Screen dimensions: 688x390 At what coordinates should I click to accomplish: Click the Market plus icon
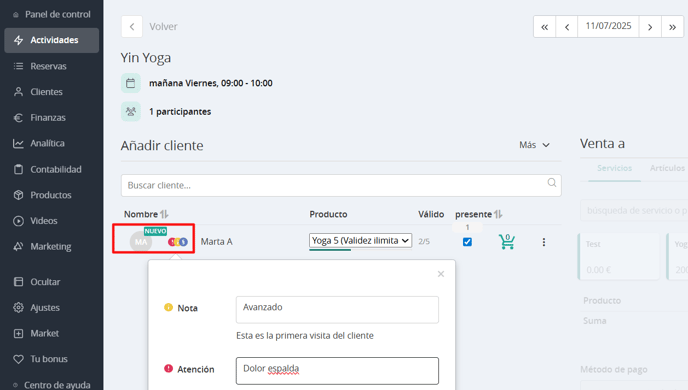(x=18, y=333)
